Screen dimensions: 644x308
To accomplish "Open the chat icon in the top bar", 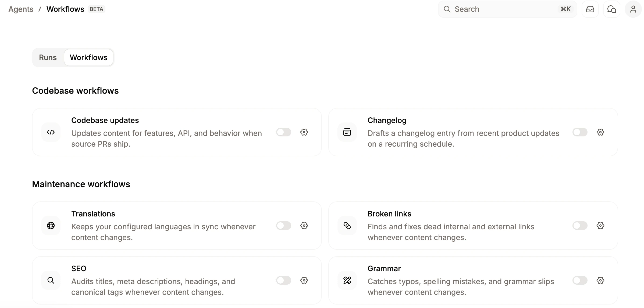I will 611,9.
